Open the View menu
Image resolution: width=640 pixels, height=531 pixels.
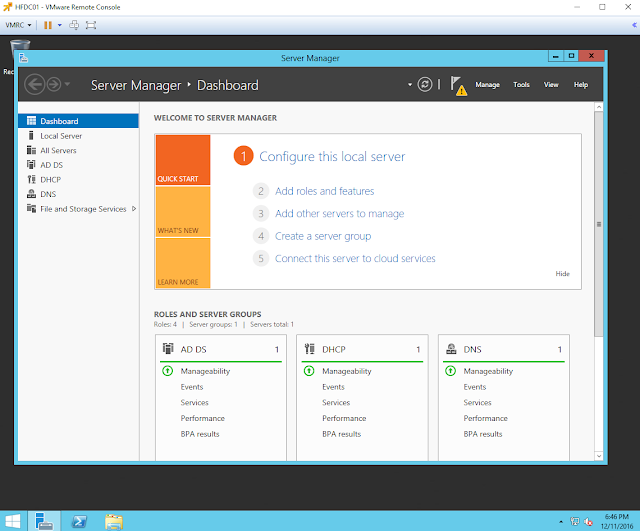click(x=551, y=84)
